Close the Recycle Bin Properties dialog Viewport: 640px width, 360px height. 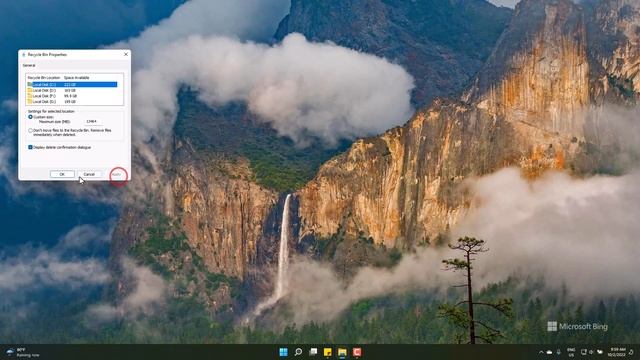click(126, 54)
